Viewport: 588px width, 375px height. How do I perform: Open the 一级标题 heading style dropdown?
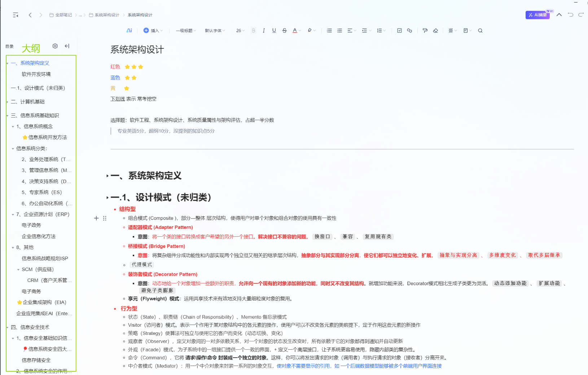tap(186, 31)
